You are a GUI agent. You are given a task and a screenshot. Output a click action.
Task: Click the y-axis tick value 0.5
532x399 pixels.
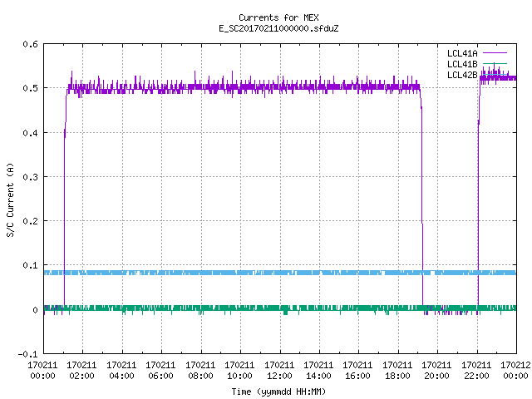pyautogui.click(x=30, y=88)
